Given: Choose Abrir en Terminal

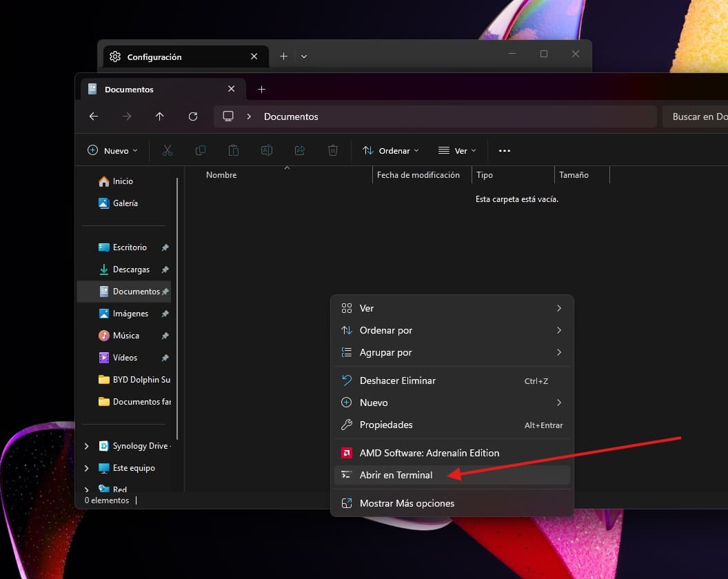Looking at the screenshot, I should (452, 475).
